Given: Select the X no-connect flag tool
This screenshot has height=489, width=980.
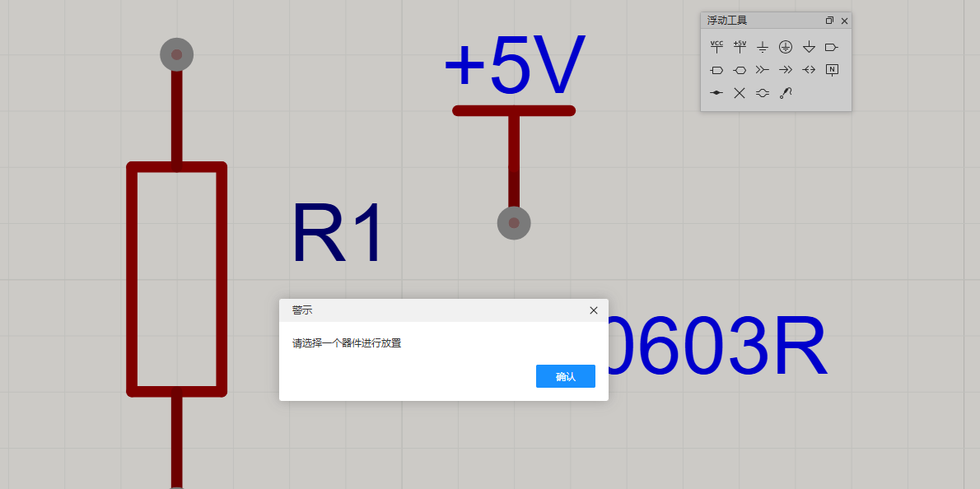Looking at the screenshot, I should 740,93.
